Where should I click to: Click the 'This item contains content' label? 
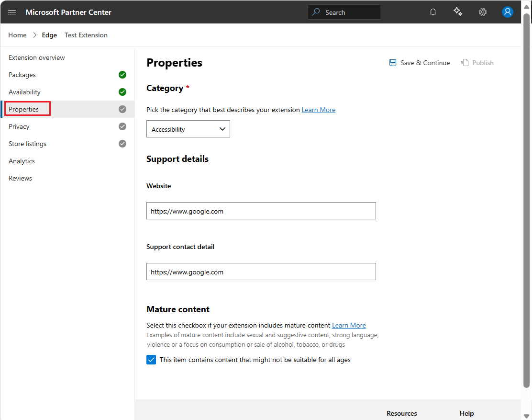tap(255, 360)
